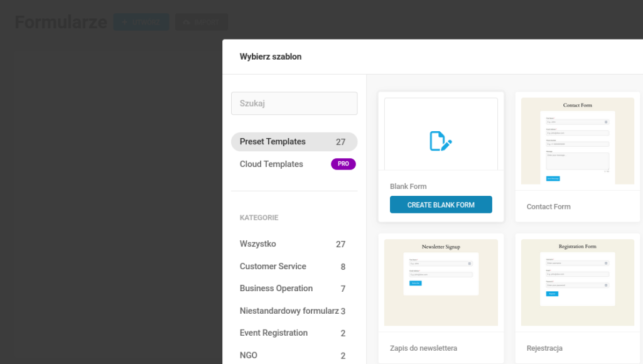Open the Contact Form template thumbnail
This screenshot has width=643, height=364.
pos(578,141)
